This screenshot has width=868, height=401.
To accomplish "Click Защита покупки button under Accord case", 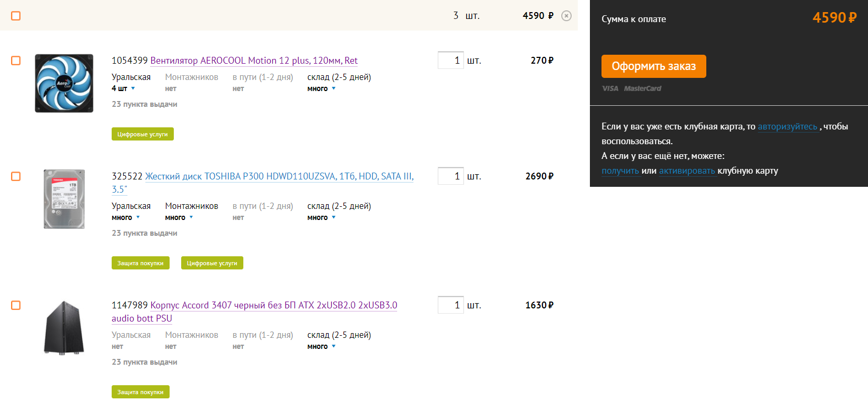I will point(141,392).
